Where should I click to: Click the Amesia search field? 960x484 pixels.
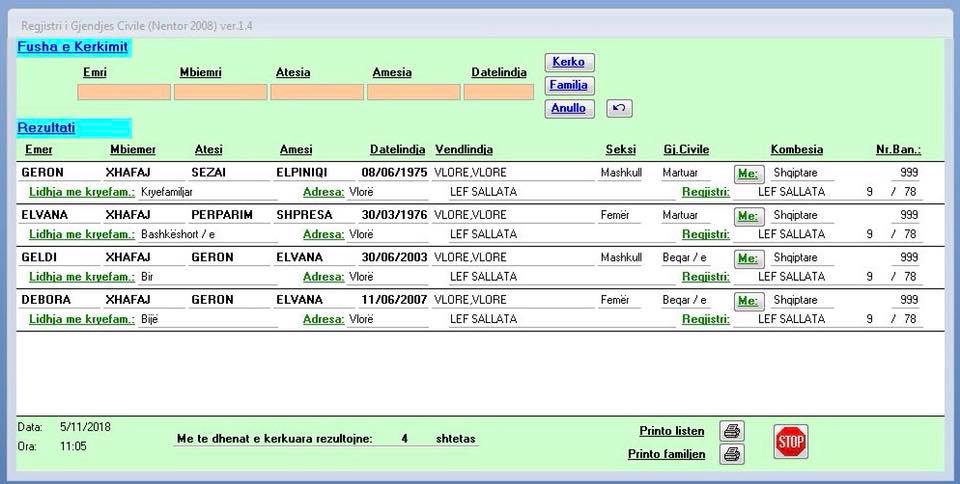tap(413, 92)
